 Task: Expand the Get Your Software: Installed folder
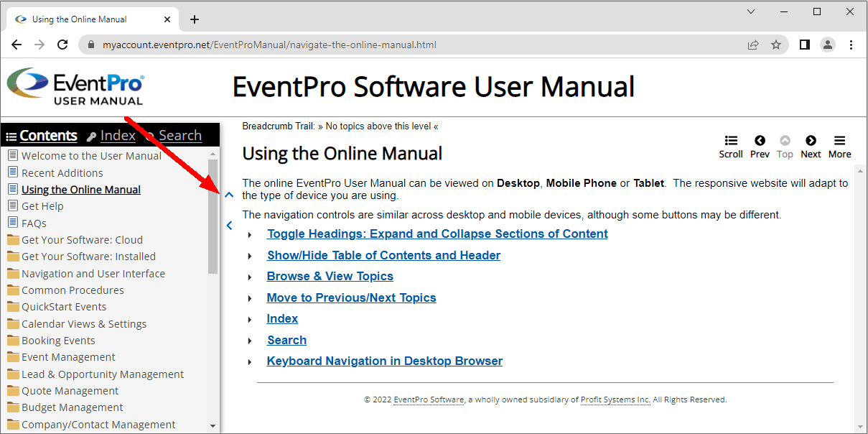13,256
